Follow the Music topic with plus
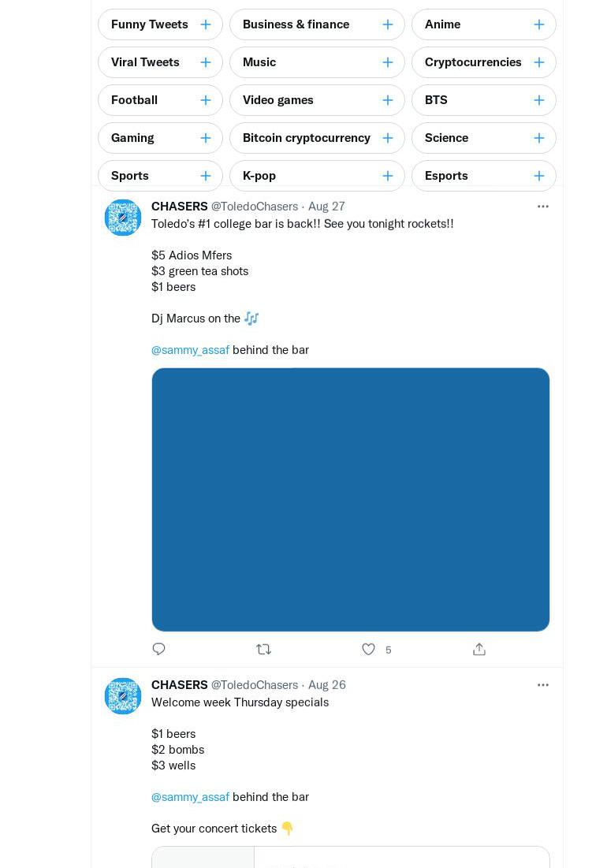The image size is (607, 868). [x=387, y=62]
